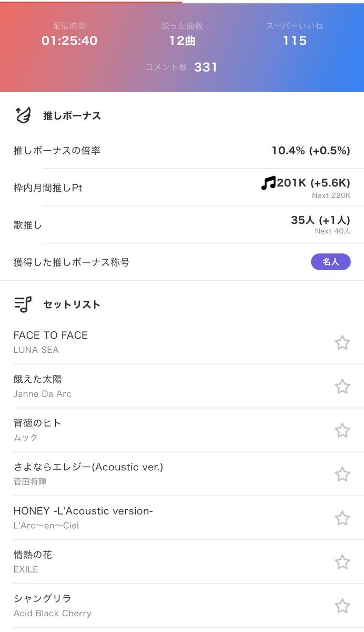Viewport: 364px width, 632px height.
Task: Tap the コメント数 331 stat
Action: (181, 67)
